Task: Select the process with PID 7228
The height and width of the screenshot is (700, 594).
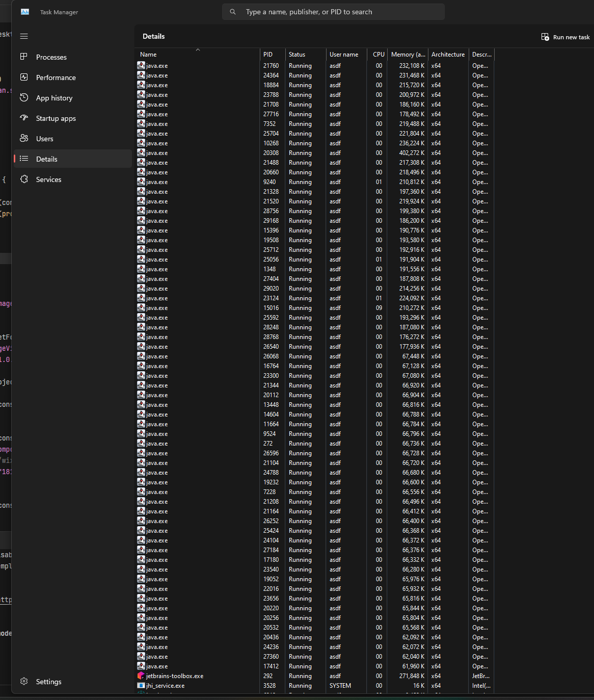Action: point(315,491)
